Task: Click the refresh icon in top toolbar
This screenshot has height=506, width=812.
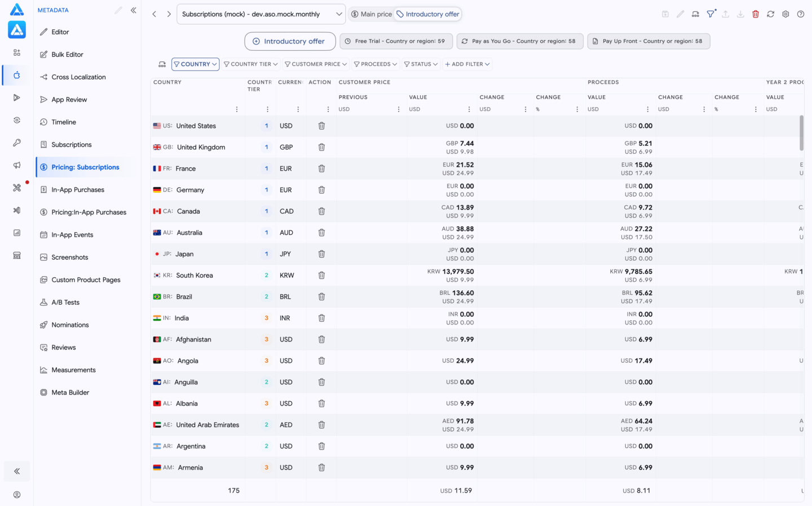Action: pos(770,14)
